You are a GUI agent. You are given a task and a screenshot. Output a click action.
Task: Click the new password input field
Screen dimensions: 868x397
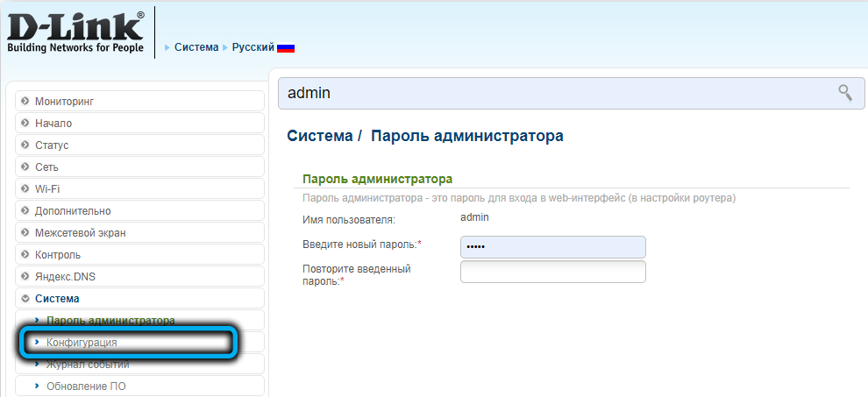click(x=552, y=247)
